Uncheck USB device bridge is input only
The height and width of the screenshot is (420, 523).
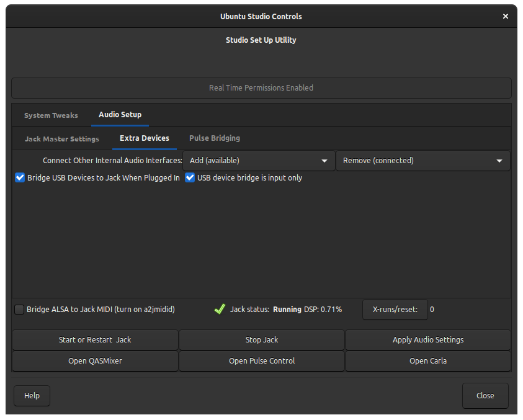(x=190, y=177)
